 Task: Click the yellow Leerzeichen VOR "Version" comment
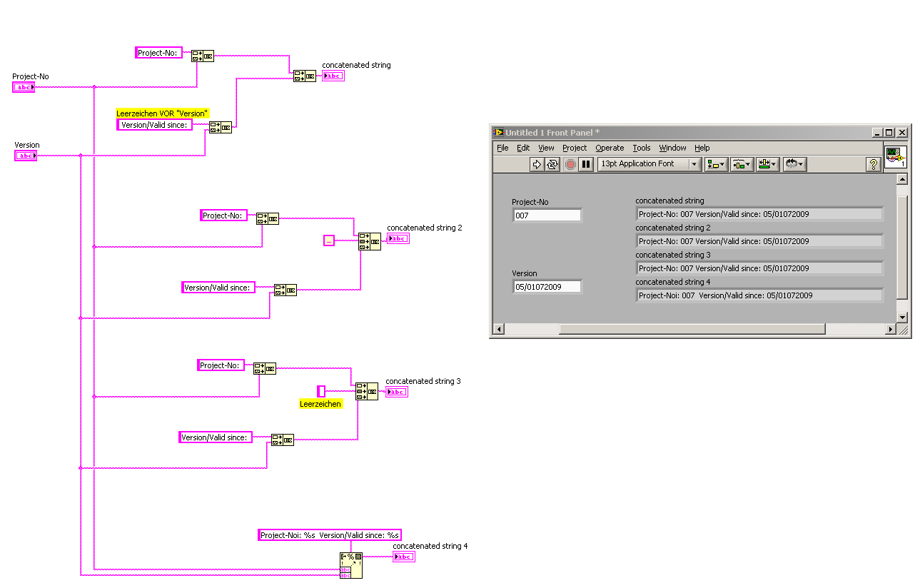click(x=163, y=113)
